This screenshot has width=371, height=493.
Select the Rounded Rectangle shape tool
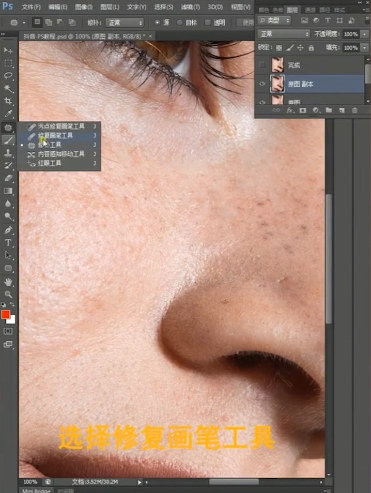8,268
